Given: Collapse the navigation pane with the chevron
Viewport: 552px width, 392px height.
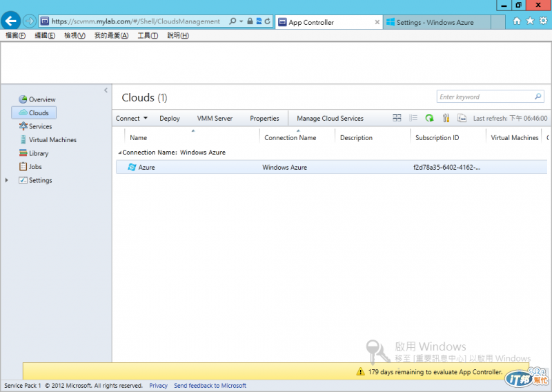Looking at the screenshot, I should [x=106, y=90].
